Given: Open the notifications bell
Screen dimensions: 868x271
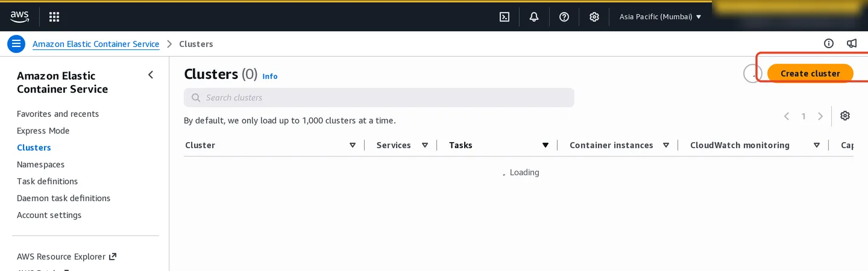Looking at the screenshot, I should [x=534, y=17].
